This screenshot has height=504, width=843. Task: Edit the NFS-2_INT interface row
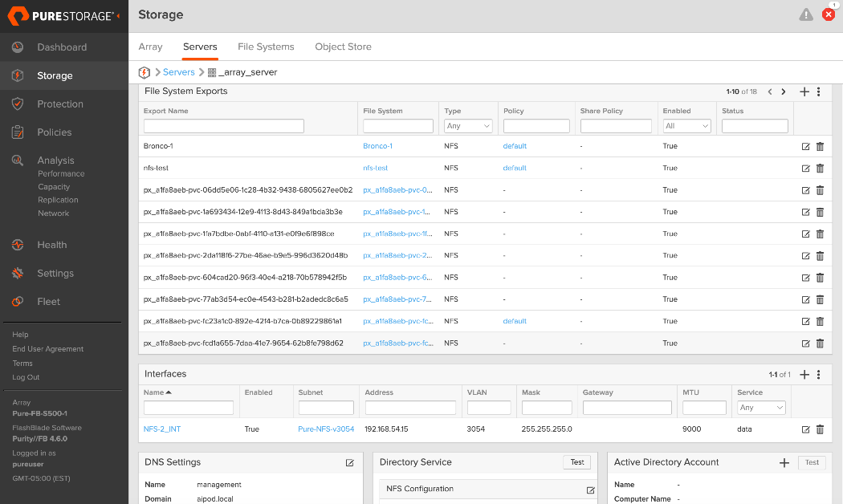(805, 429)
